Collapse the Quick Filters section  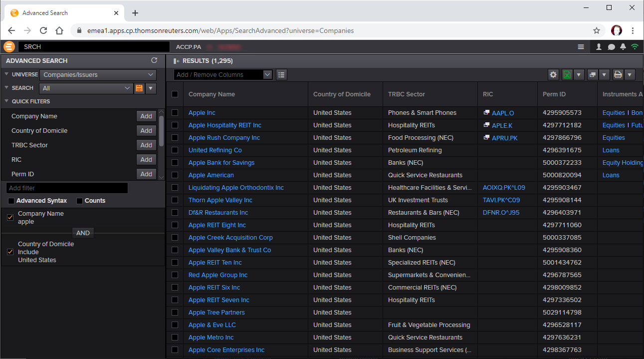(6, 101)
